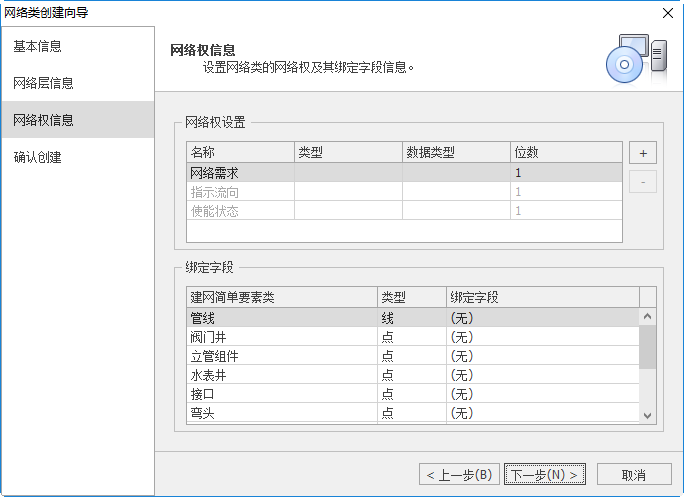
Task: Switch to 网络层信息 step
Action: point(77,83)
